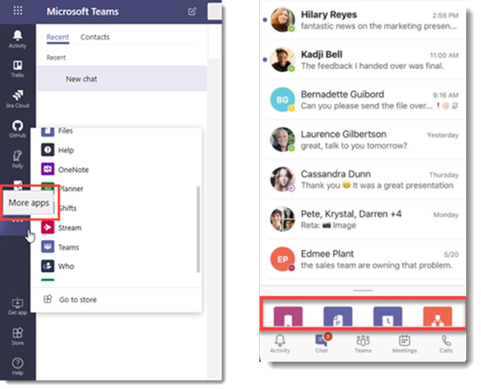Image resolution: width=481 pixels, height=389 pixels.
Task: Switch to the Contacts tab
Action: pos(95,37)
